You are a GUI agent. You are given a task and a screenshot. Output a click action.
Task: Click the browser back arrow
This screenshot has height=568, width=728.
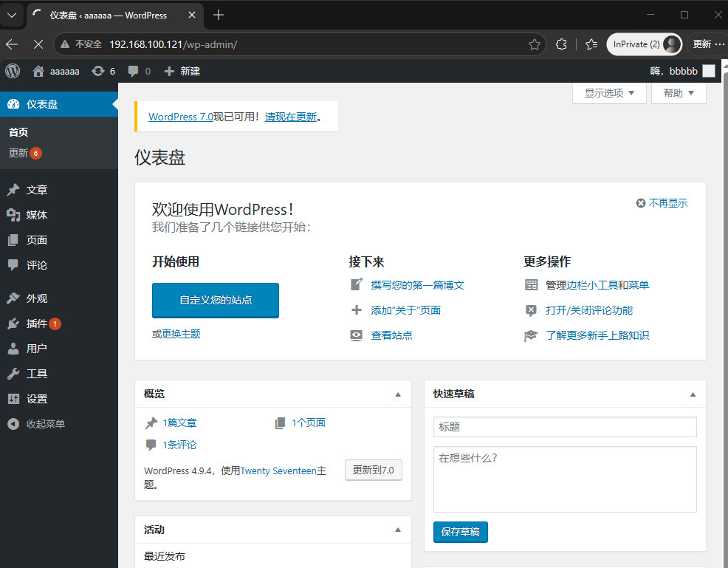(12, 44)
